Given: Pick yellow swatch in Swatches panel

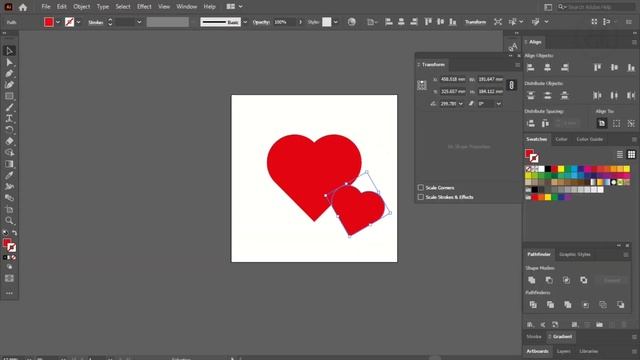Looking at the screenshot, I should (x=561, y=169).
